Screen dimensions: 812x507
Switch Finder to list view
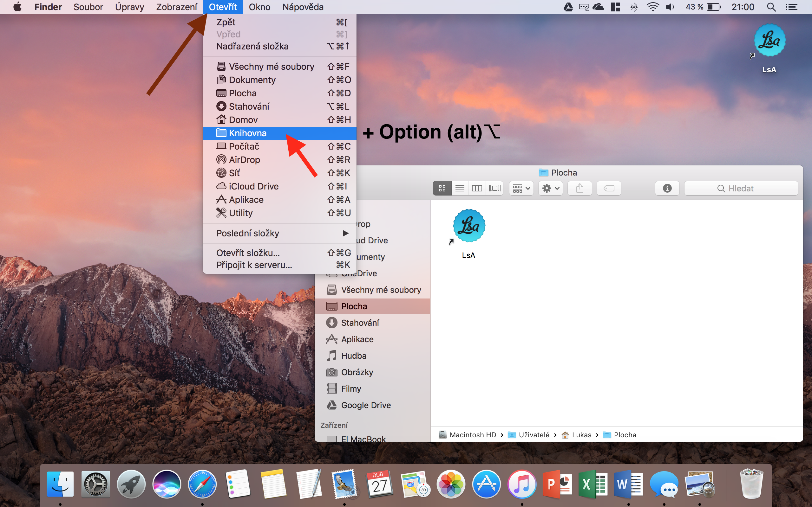[x=460, y=189]
